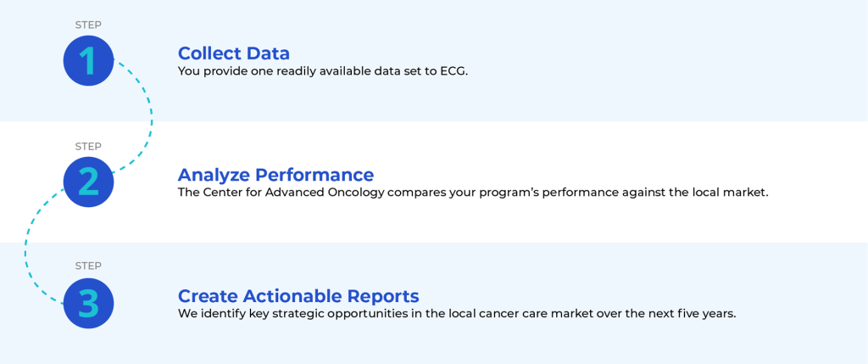Screen dimensions: 868x364
Task: Click the Create Actionable Reports heading
Action: click(298, 295)
